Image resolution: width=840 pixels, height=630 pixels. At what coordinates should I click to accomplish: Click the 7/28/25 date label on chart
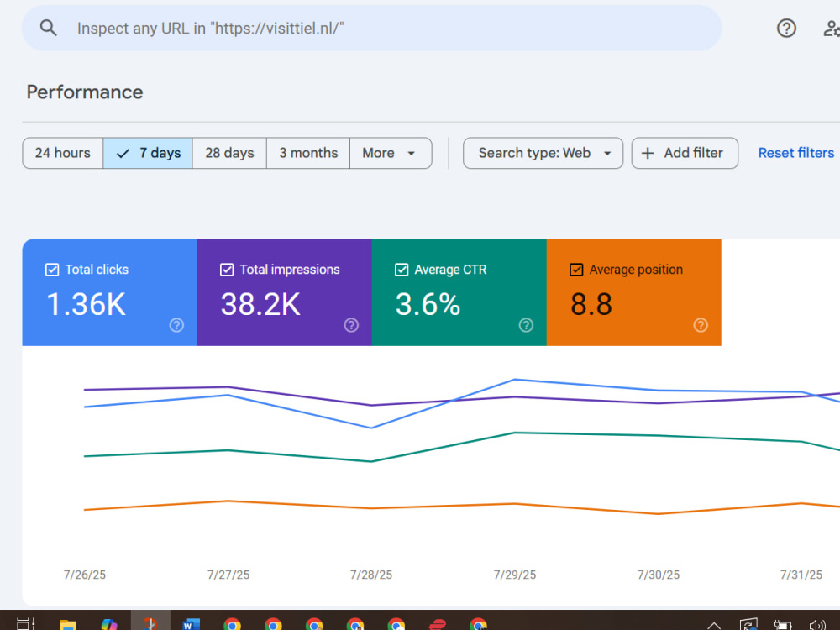(x=371, y=575)
